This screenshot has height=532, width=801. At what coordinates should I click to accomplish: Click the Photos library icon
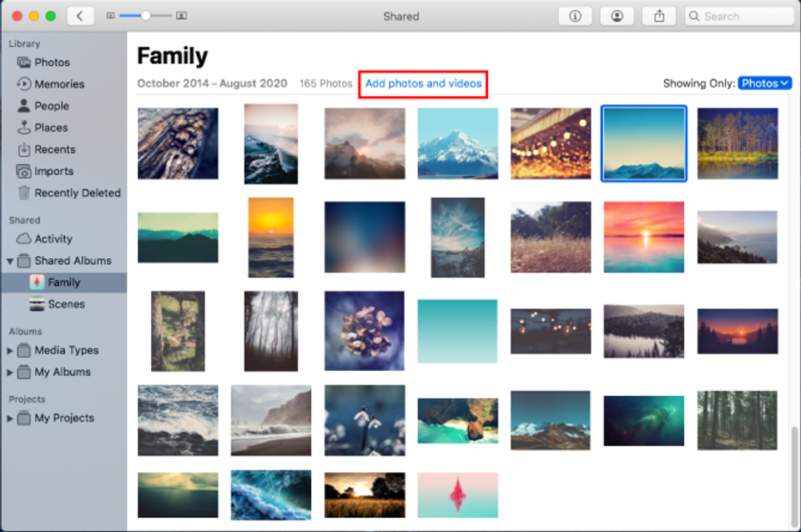(23, 63)
